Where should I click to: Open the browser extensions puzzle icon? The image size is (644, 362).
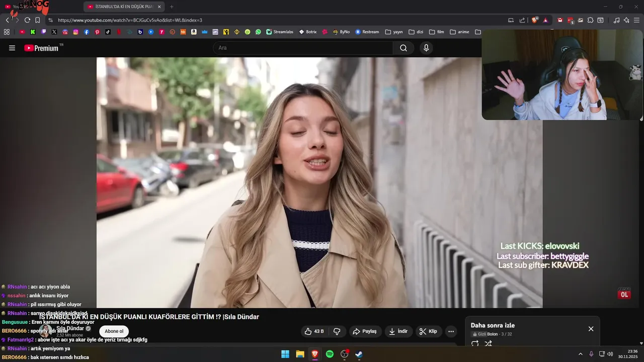point(590,20)
